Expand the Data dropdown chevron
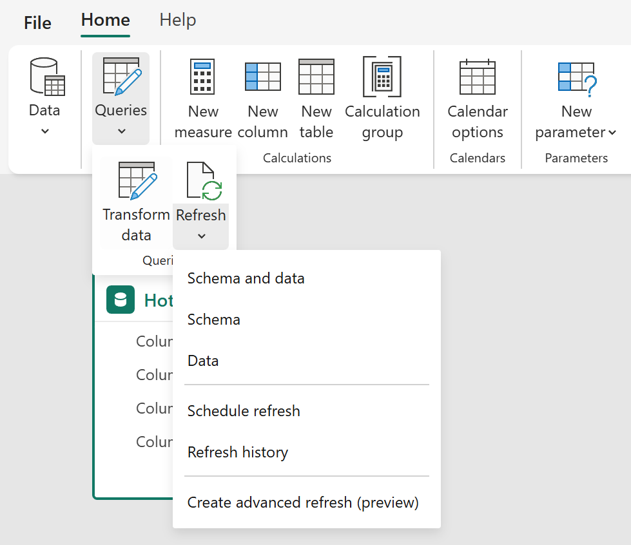The height and width of the screenshot is (545, 631). (45, 131)
